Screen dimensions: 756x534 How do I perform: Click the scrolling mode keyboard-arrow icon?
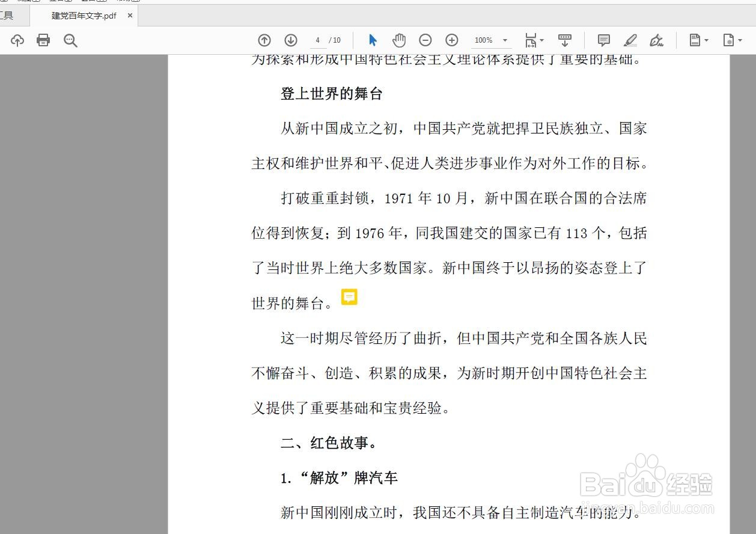[x=565, y=40]
